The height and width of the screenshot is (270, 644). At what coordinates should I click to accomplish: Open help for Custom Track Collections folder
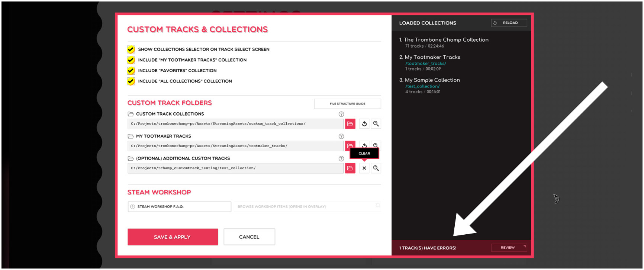341,114
